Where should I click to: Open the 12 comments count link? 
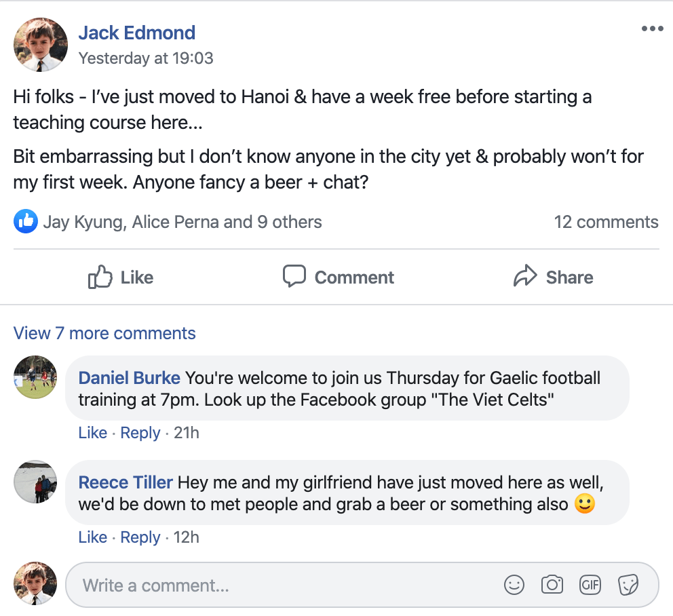606,222
